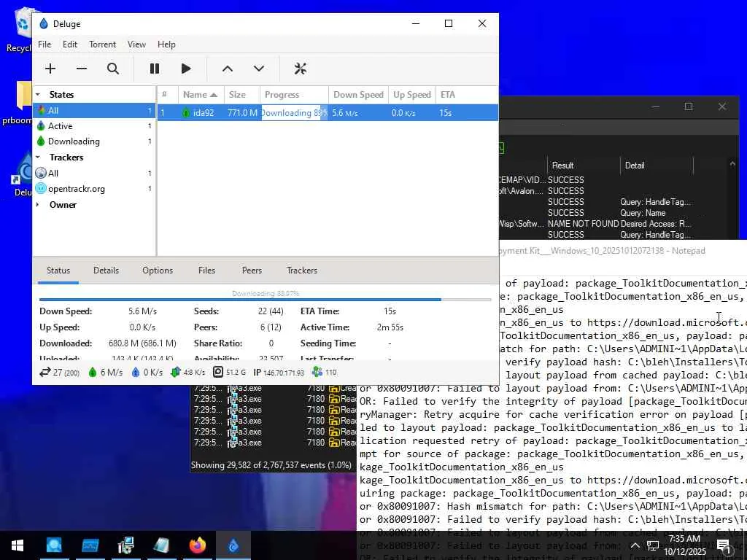Sort torrents by Down Speed column

[x=358, y=95]
